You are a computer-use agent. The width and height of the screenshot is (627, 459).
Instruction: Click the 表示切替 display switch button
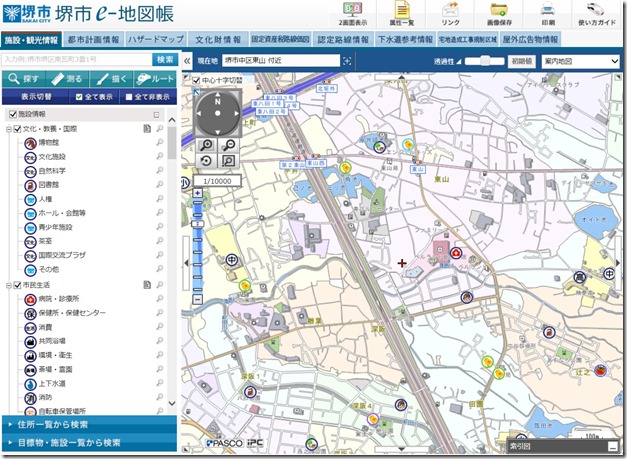36,97
